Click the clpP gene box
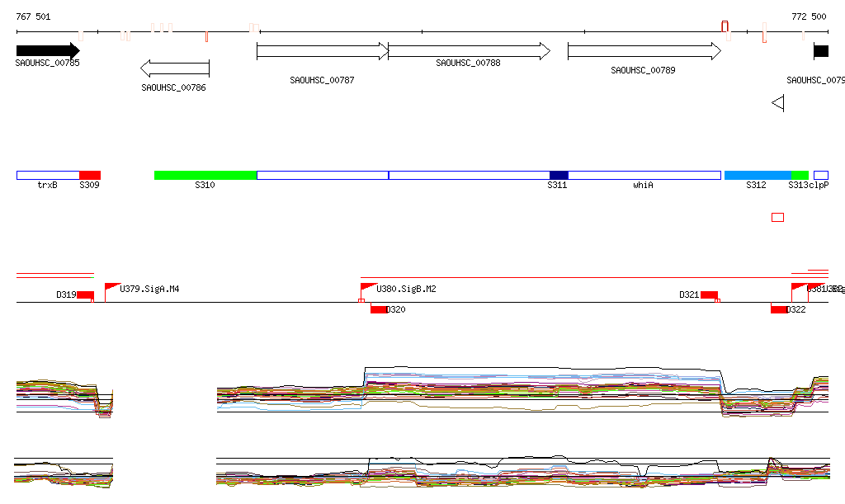Viewport: 845px width, 504px height. pos(820,175)
